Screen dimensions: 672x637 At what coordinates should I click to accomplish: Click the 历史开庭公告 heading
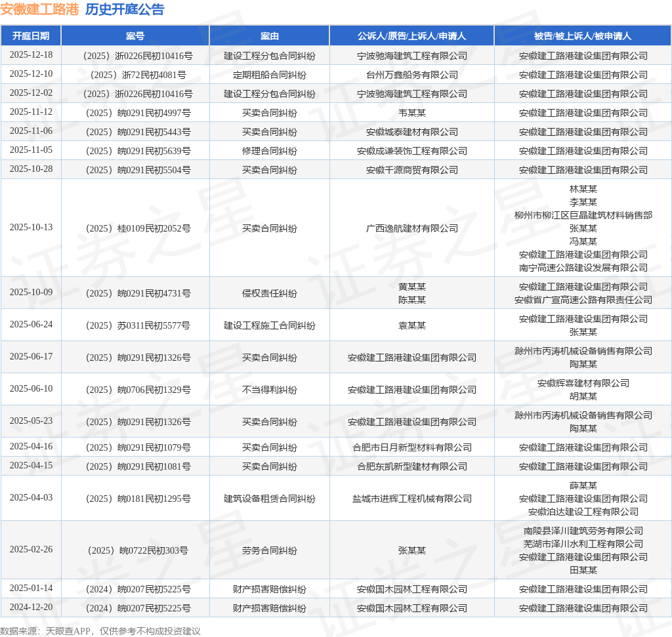[125, 9]
